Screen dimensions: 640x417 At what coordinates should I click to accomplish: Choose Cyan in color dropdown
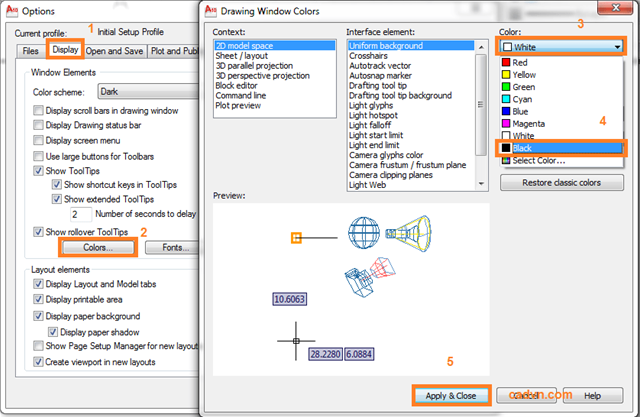click(562, 99)
